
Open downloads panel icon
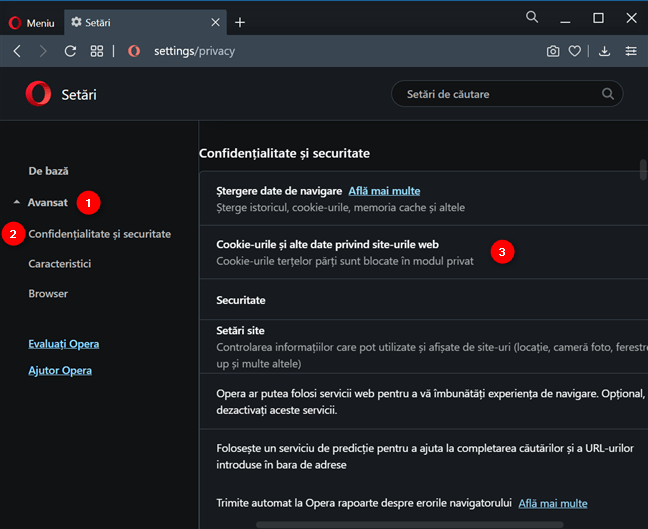click(x=605, y=51)
